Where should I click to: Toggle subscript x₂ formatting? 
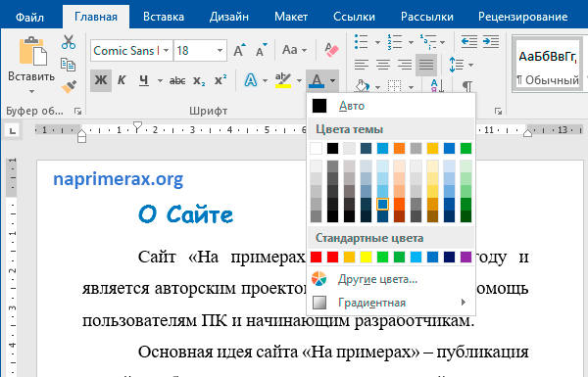[x=199, y=80]
